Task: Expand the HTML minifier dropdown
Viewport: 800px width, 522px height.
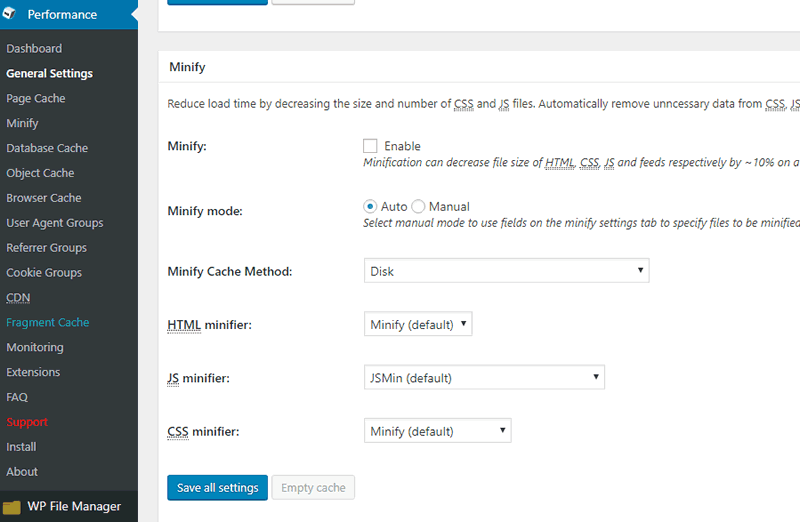Action: tap(418, 324)
